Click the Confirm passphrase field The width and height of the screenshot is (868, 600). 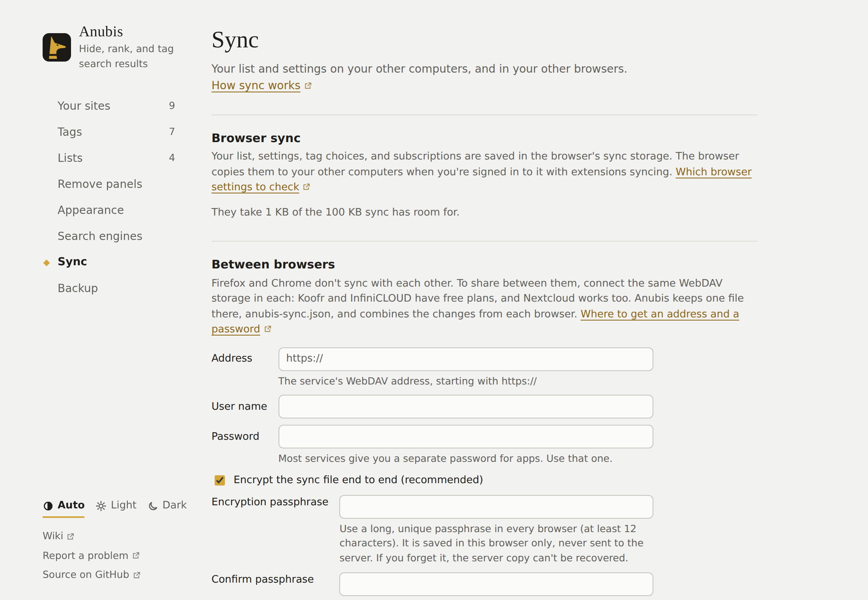point(496,584)
